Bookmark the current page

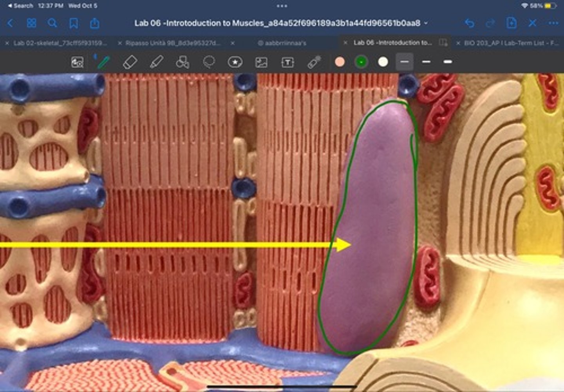(x=73, y=23)
